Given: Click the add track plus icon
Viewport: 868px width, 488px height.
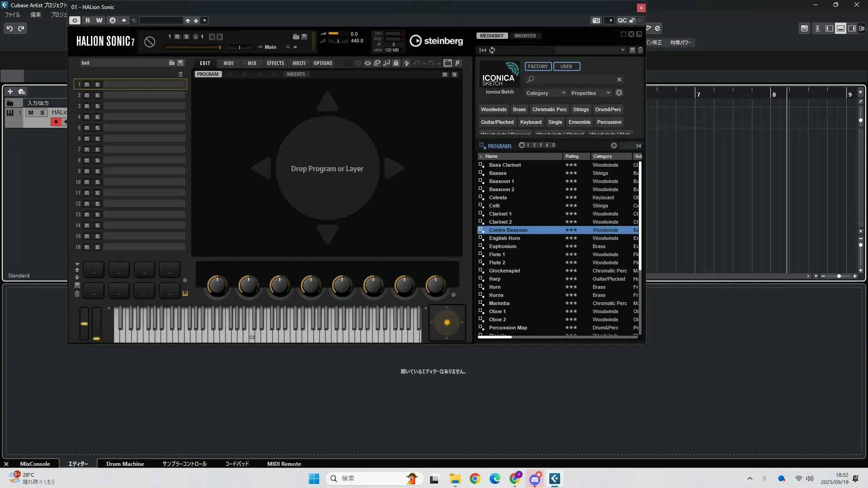Looking at the screenshot, I should 10,92.
